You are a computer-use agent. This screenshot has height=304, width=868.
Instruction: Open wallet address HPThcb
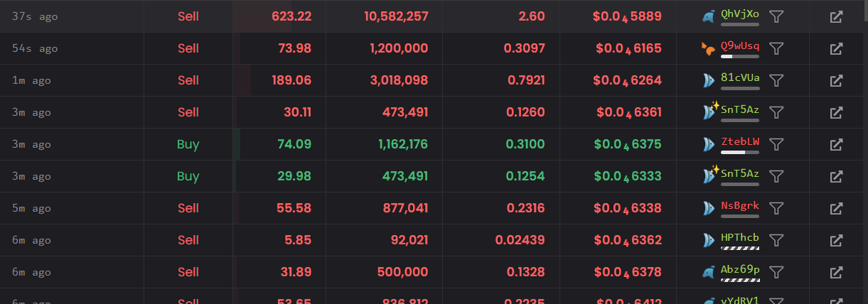pos(739,237)
